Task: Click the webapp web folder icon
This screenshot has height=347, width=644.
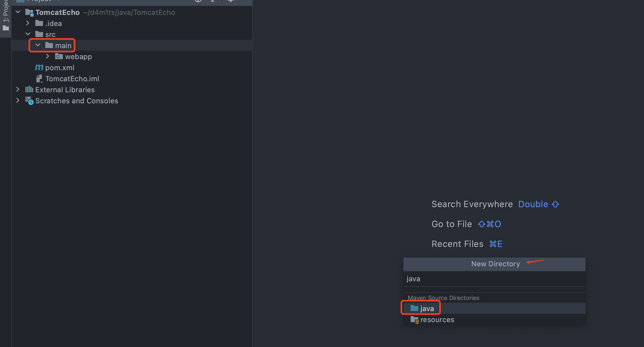Action: coord(59,57)
